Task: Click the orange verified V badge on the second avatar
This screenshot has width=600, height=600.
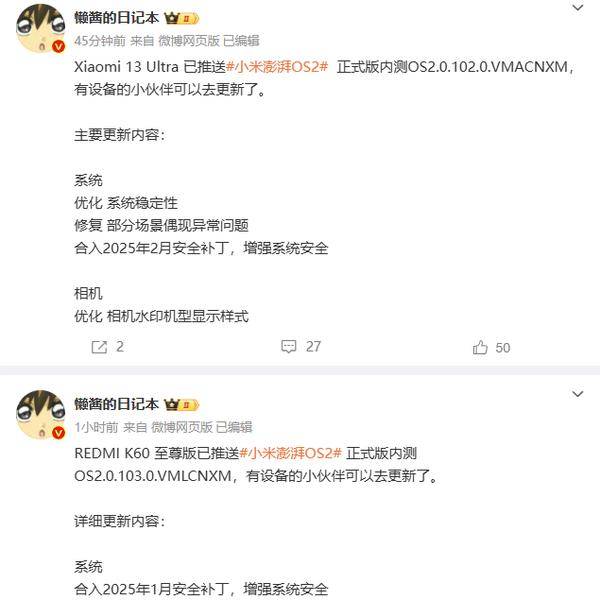Action: (x=59, y=433)
